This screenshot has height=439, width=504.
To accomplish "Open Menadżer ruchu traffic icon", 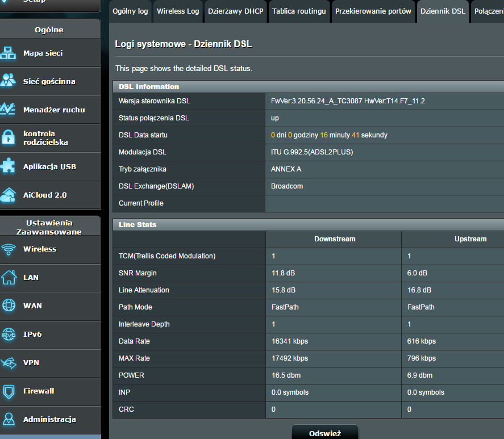I will 8,109.
